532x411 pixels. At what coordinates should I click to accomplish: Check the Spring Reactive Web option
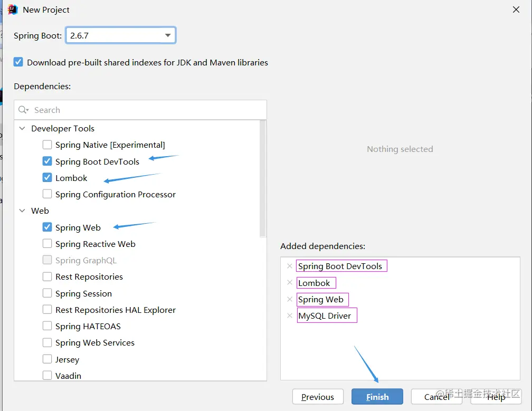tap(47, 244)
